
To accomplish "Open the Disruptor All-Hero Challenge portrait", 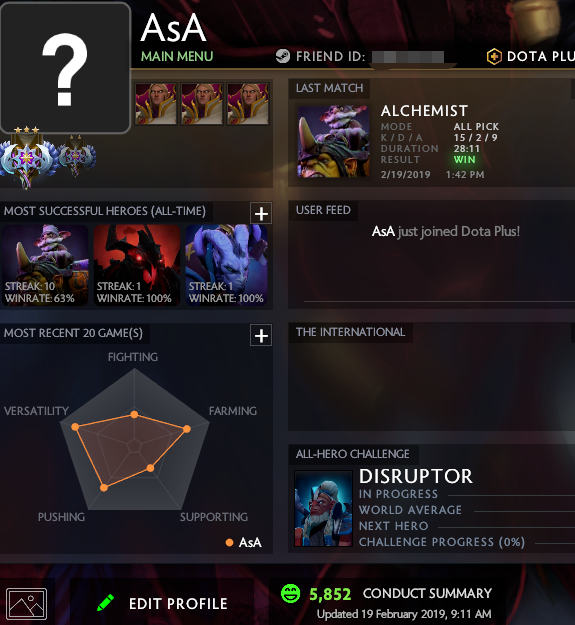I will click(x=324, y=508).
